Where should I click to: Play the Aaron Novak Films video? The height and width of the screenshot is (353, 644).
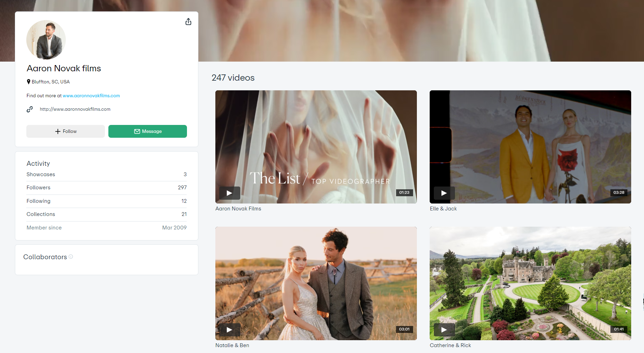229,193
